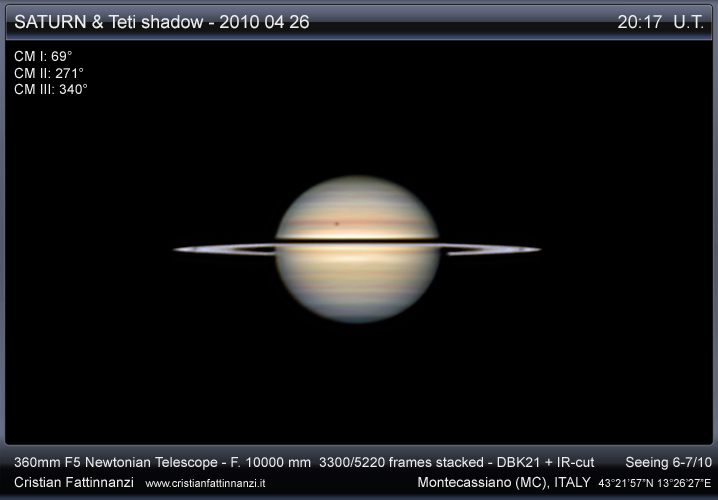Image resolution: width=718 pixels, height=500 pixels.
Task: Click the Tethys shadow dark spot on Saturn
Action: [x=337, y=224]
